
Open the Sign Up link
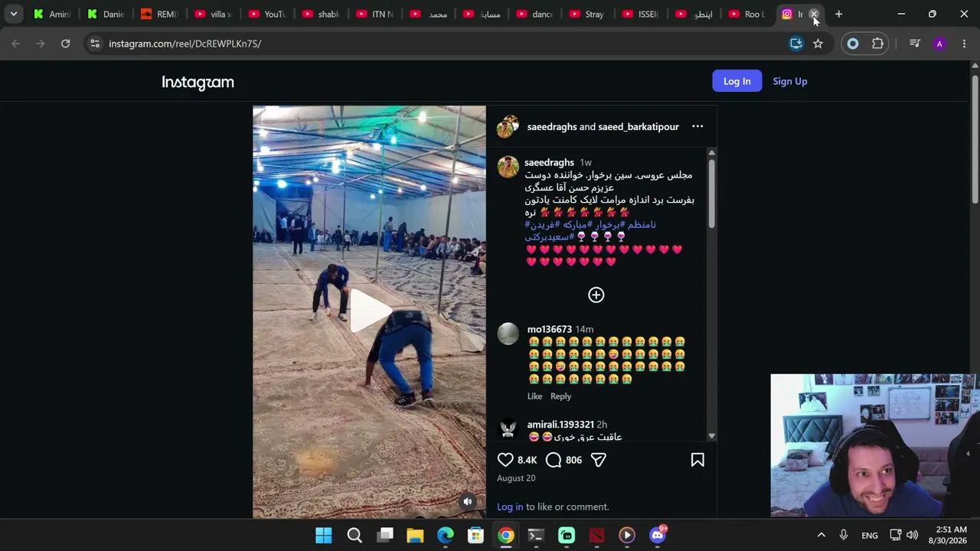pos(790,81)
